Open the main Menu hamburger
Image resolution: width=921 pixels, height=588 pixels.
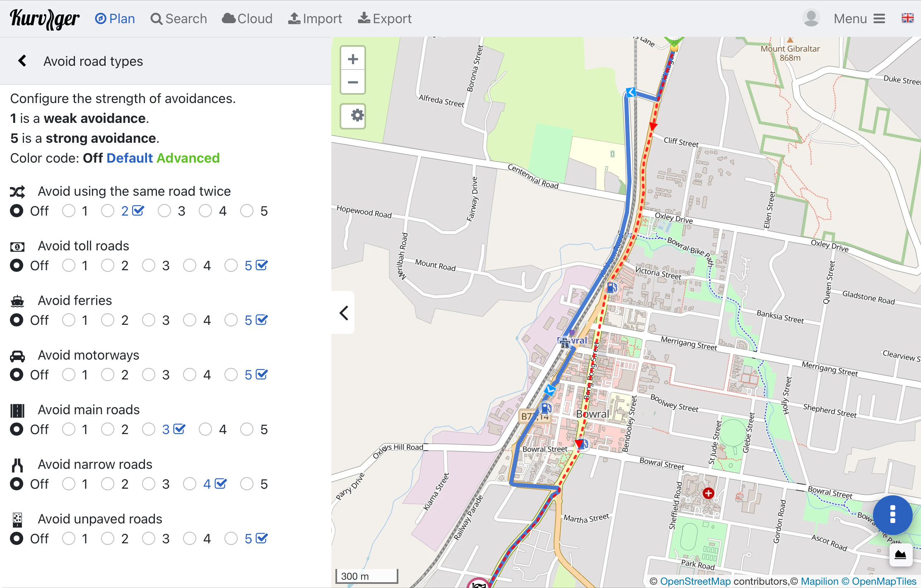[859, 19]
